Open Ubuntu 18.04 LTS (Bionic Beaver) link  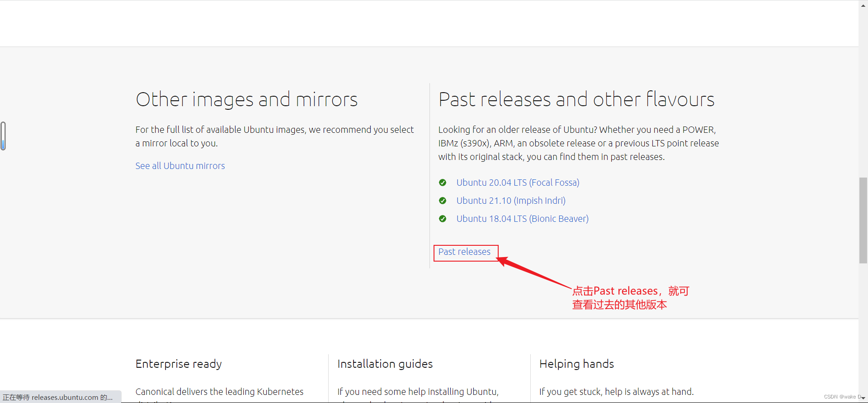[522, 219]
